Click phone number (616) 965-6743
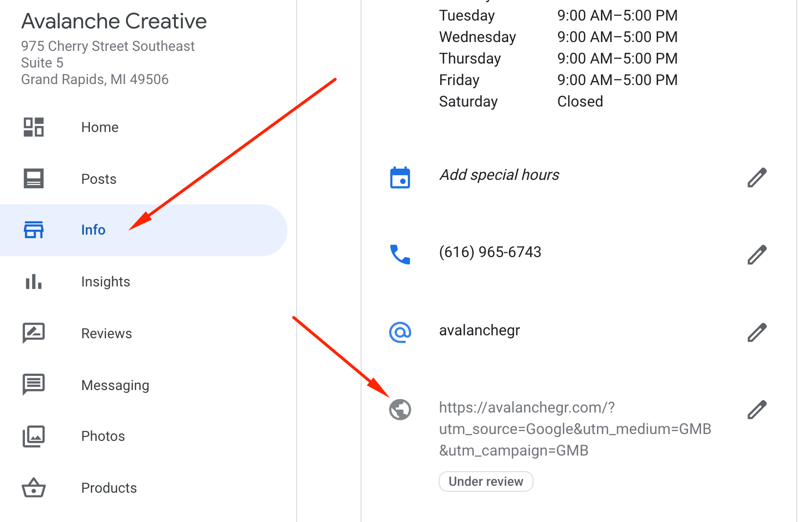Screen dimensions: 812x522 pos(490,252)
